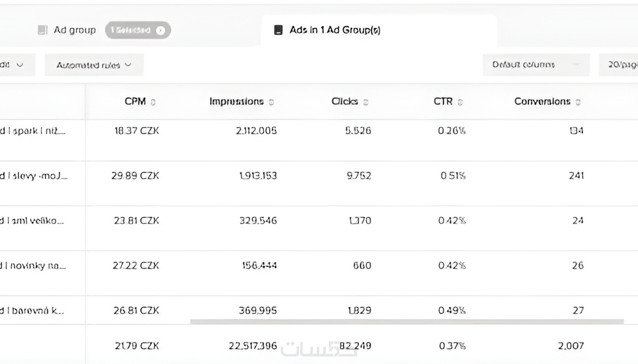The width and height of the screenshot is (638, 364).
Task: Click the info icon next to Clicks header
Action: click(366, 102)
